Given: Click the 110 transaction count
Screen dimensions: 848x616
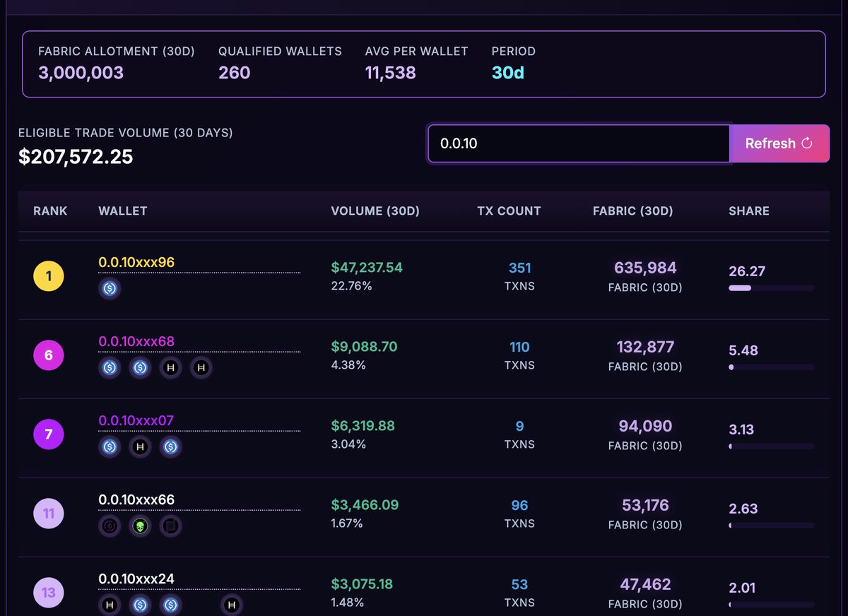Looking at the screenshot, I should coord(519,347).
